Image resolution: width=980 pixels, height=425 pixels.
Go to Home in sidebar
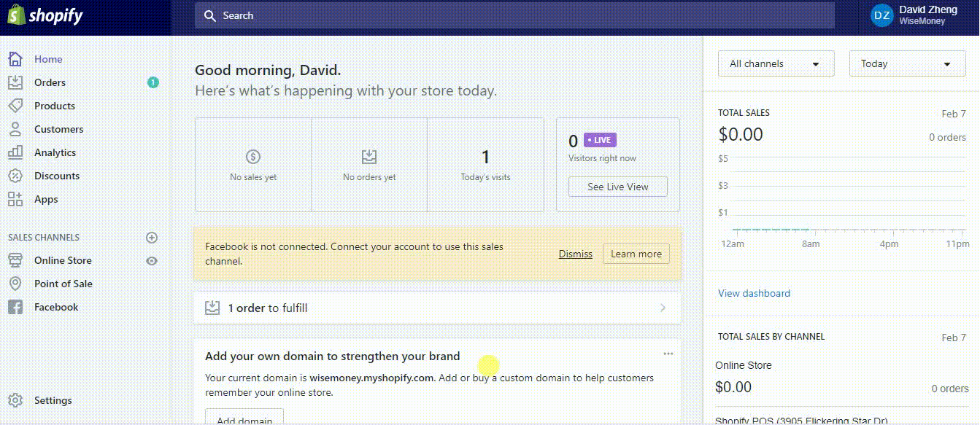48,59
